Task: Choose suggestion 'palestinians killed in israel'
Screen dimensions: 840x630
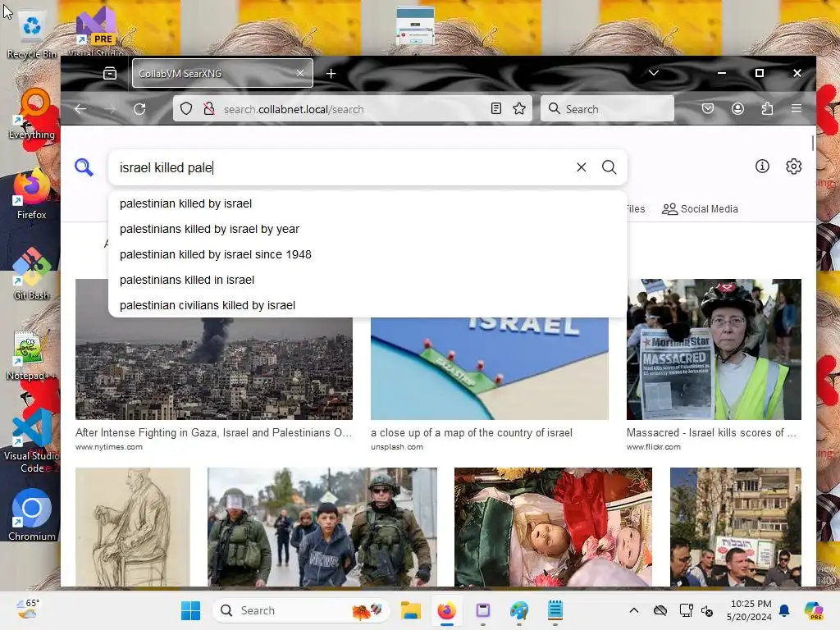Action: click(x=367, y=280)
